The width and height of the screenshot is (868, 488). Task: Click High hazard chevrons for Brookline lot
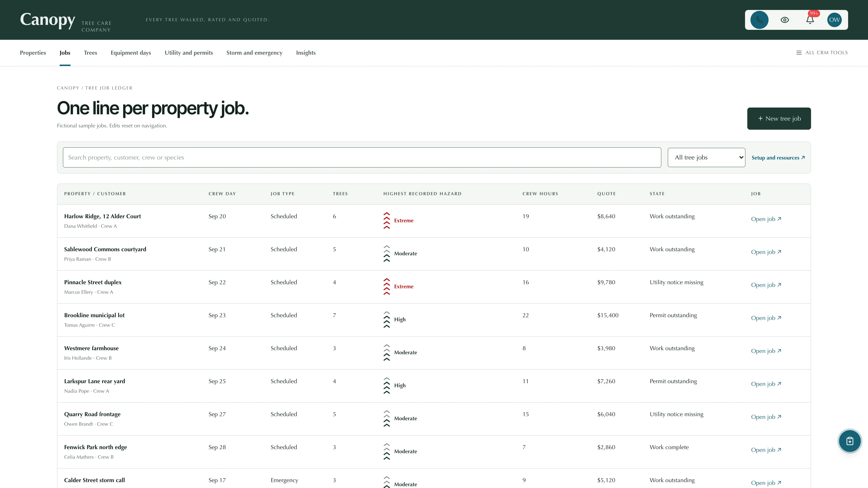[x=387, y=320]
